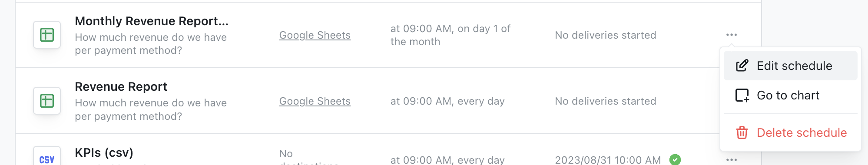This screenshot has height=165, width=868.
Task: Click the green success checkmark for KPIs delivery
Action: 675,159
